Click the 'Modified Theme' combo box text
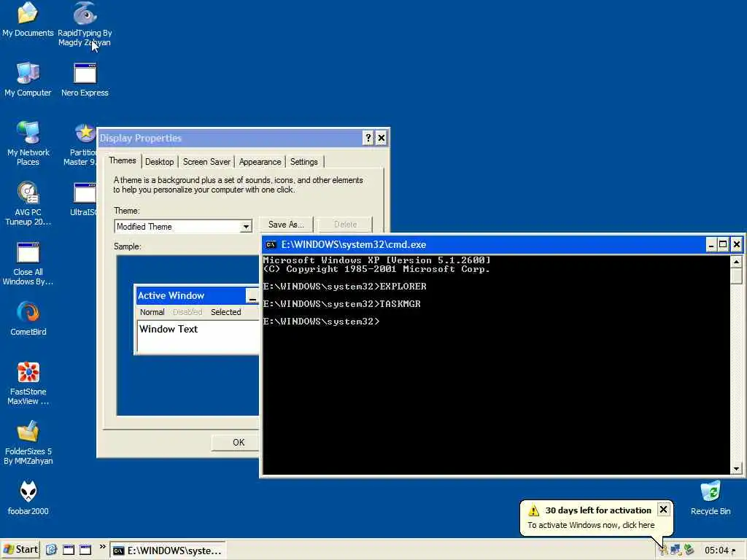This screenshot has height=560, width=747. 144,227
